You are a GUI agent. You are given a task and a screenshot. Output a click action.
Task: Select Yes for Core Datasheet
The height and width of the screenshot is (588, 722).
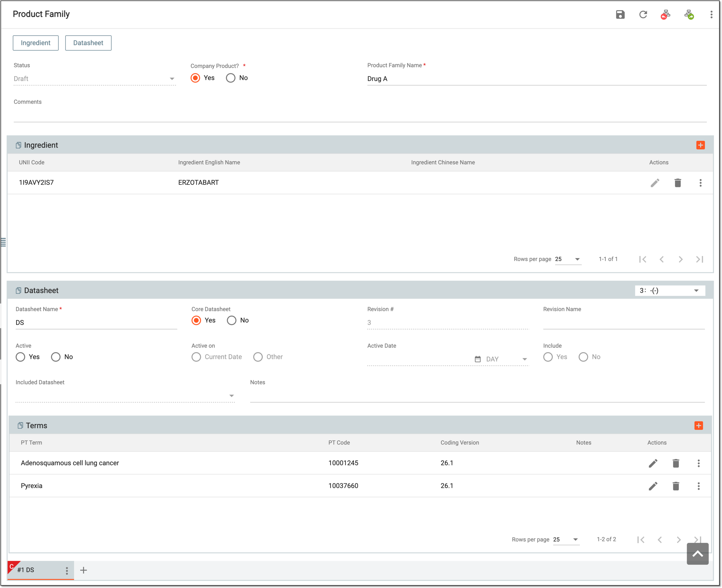point(196,320)
